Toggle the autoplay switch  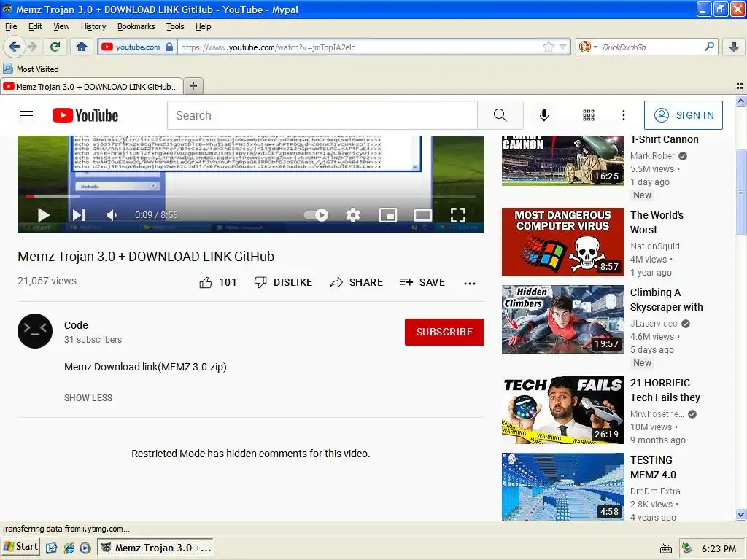pos(317,215)
